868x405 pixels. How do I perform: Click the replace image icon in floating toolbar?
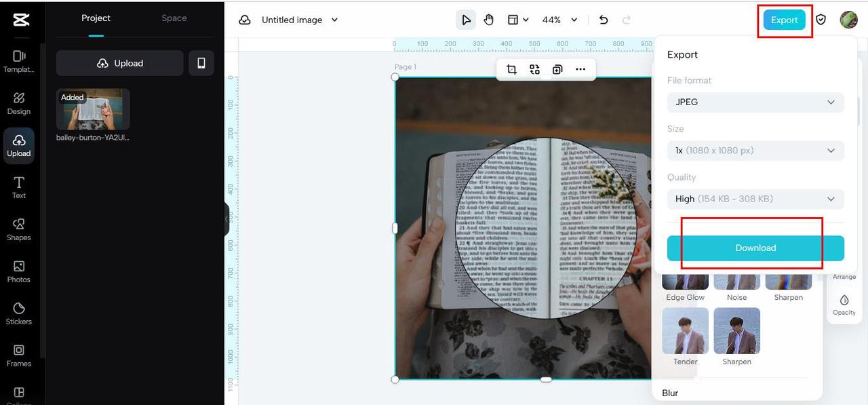coord(535,69)
